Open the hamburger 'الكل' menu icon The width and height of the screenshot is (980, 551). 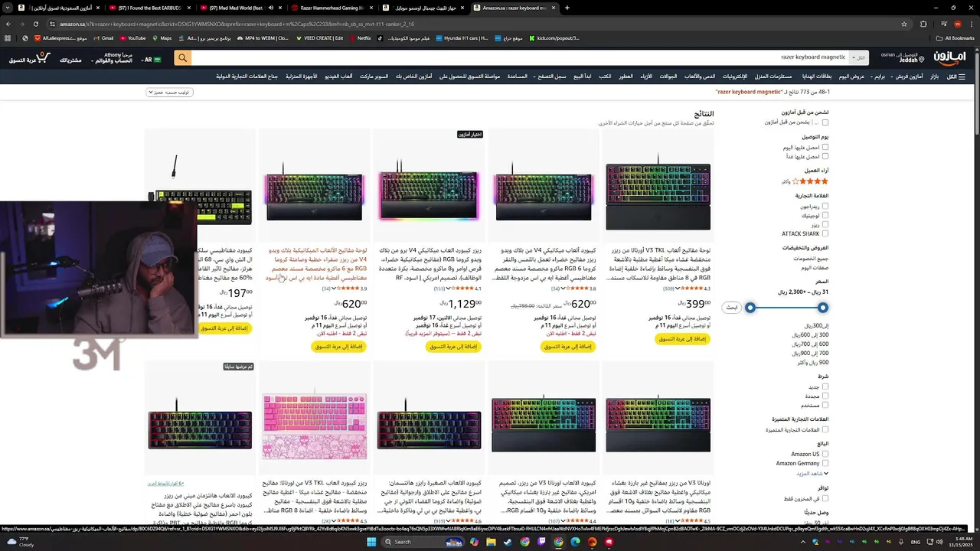(x=956, y=77)
